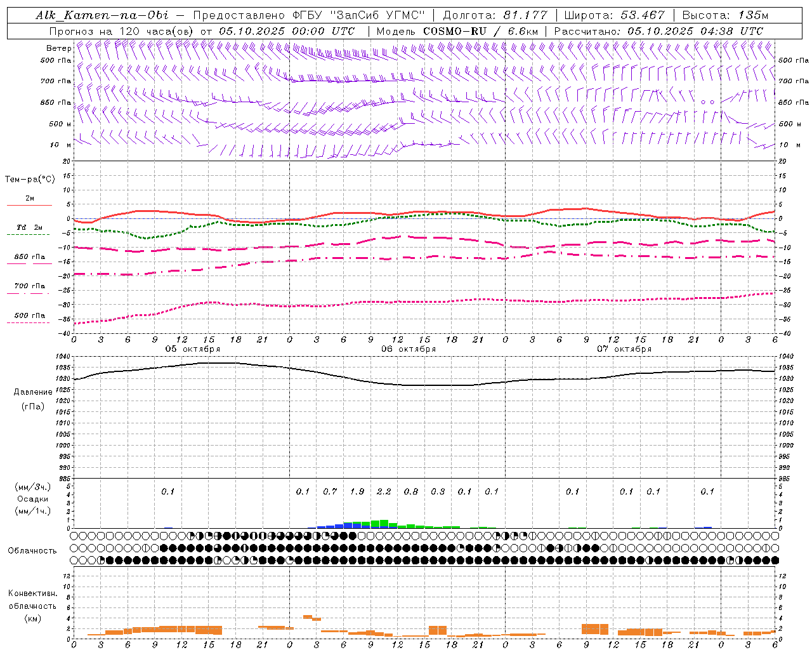Click the 'Осадки' precipitation label
This screenshot has height=650, width=812.
coord(33,499)
